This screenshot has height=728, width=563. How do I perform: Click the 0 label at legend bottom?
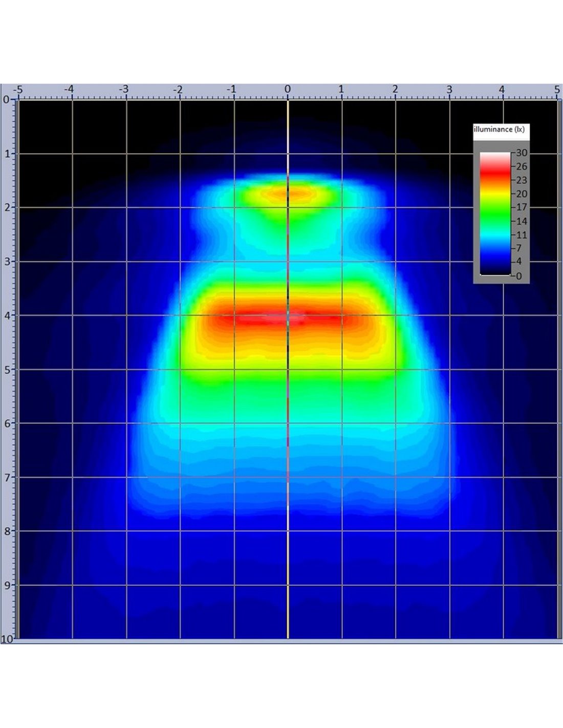click(519, 276)
